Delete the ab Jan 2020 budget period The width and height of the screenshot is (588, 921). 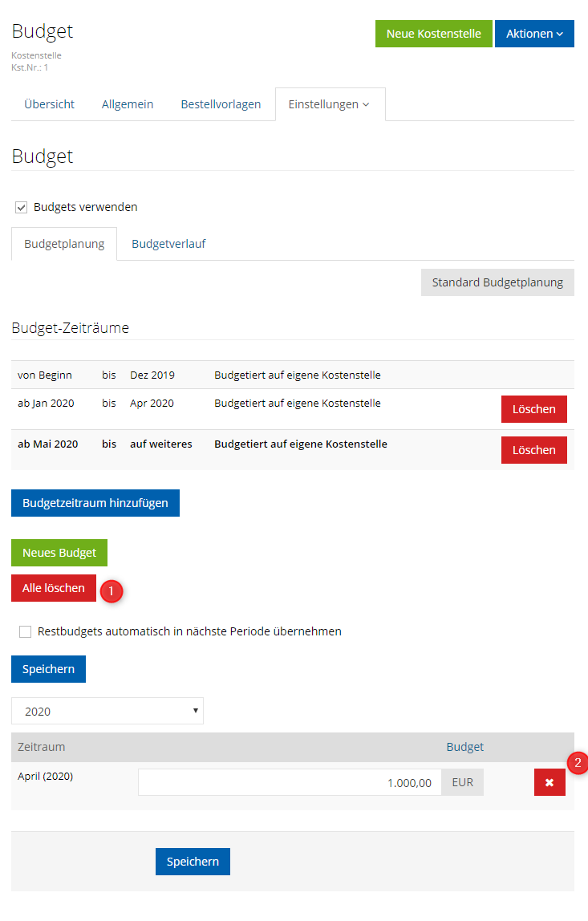533,409
